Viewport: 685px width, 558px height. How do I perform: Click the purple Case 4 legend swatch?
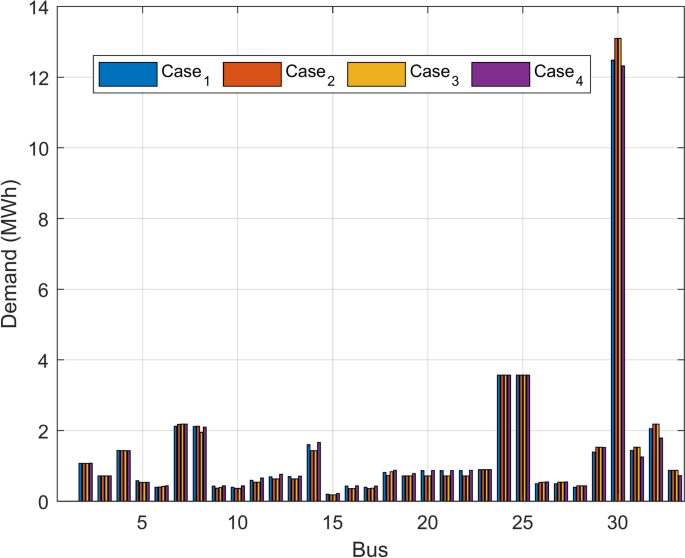tap(499, 74)
